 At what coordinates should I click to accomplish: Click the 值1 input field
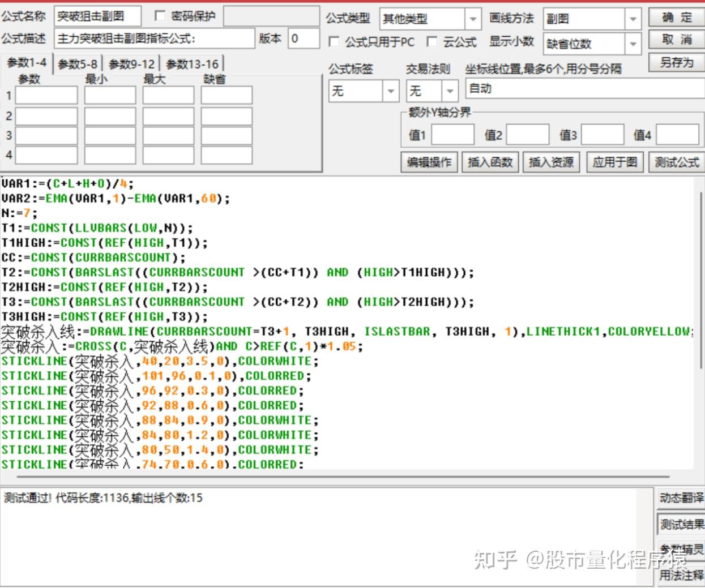pyautogui.click(x=452, y=135)
